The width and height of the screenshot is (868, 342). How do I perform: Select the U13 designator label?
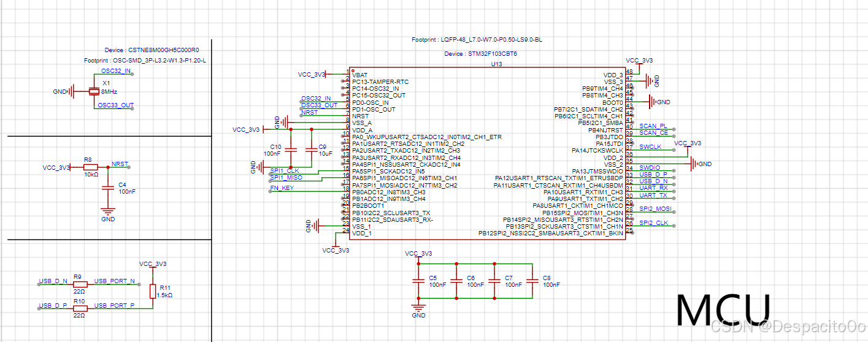pyautogui.click(x=497, y=64)
